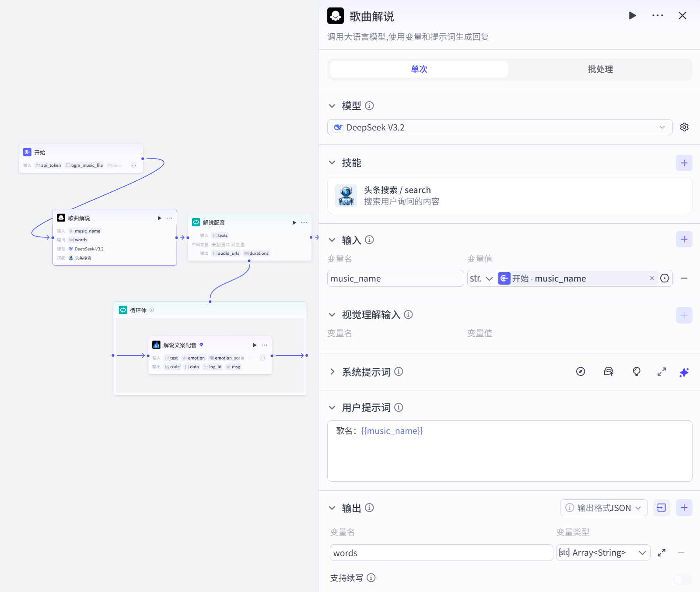This screenshot has height=592, width=700.
Task: Switch to the 单次 tab
Action: [419, 69]
